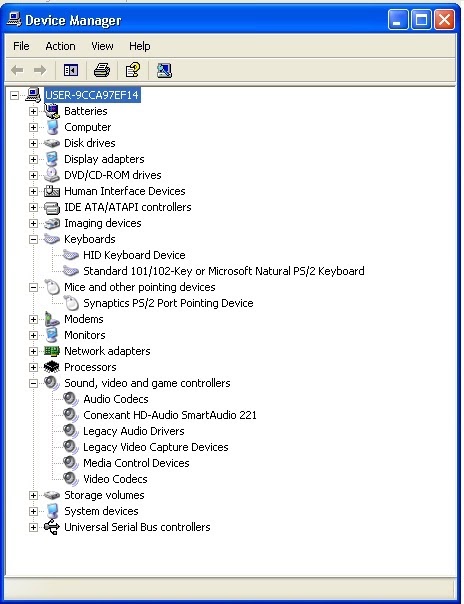The height and width of the screenshot is (604, 464).
Task: Click the Properties toolbar icon
Action: [x=133, y=70]
